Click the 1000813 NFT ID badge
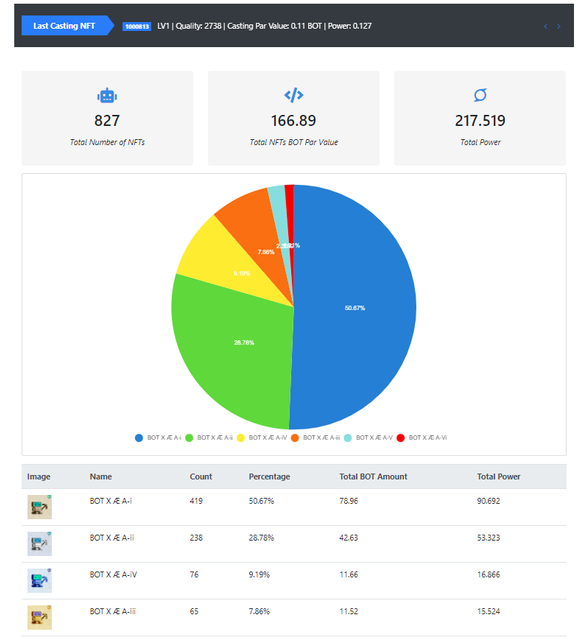The image size is (586, 640). tap(137, 27)
